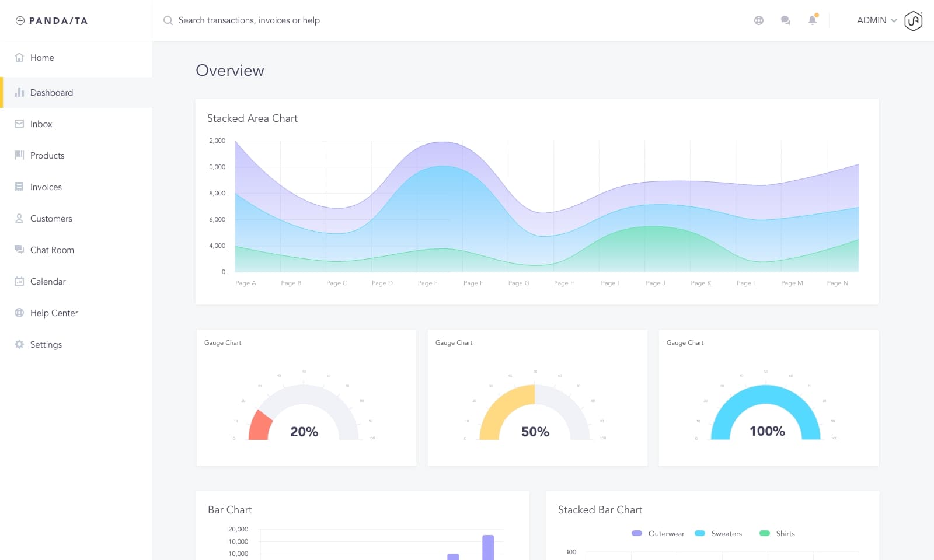934x560 pixels.
Task: Open the chat messages icon in the top bar
Action: click(785, 20)
